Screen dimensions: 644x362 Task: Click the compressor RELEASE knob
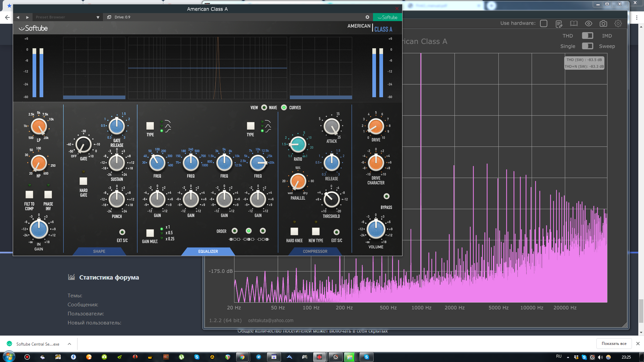(331, 163)
